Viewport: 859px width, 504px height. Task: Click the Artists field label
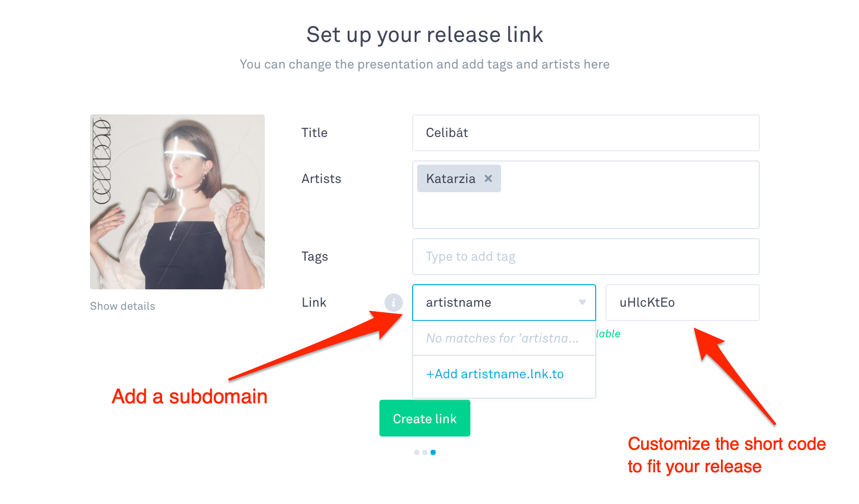point(321,179)
